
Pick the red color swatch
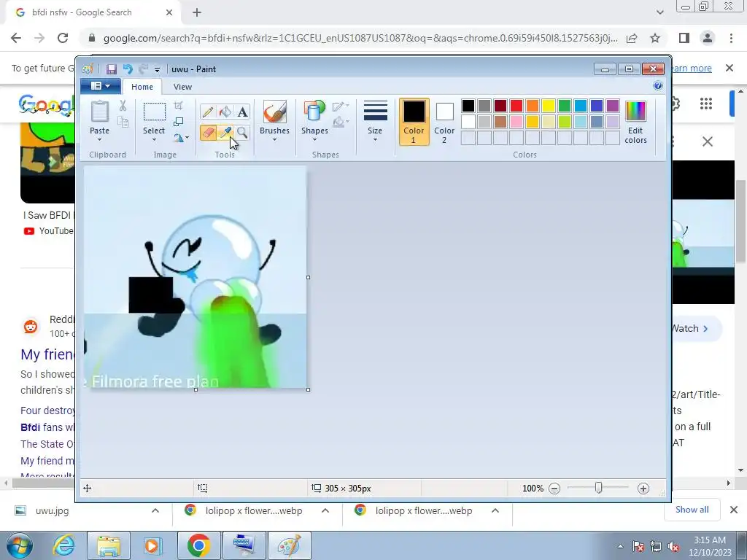coord(516,106)
